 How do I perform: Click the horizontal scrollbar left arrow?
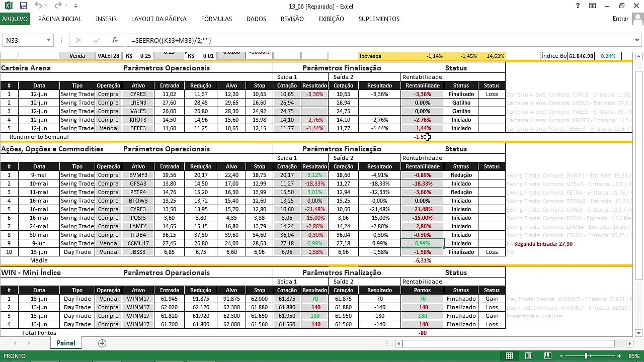(398, 343)
